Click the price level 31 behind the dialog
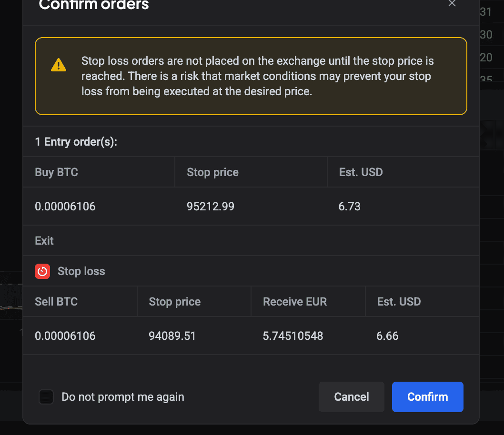 [x=486, y=11]
